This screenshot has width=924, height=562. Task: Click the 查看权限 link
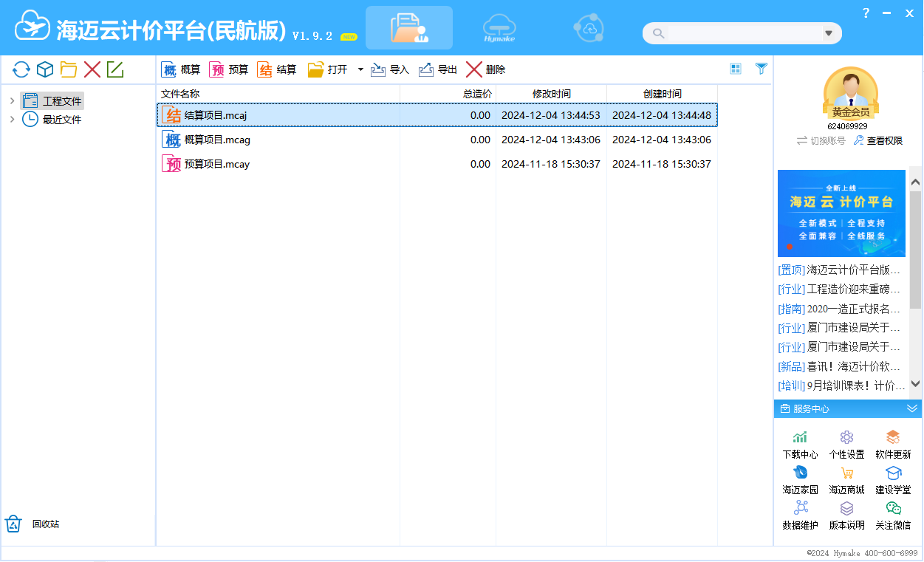click(878, 140)
